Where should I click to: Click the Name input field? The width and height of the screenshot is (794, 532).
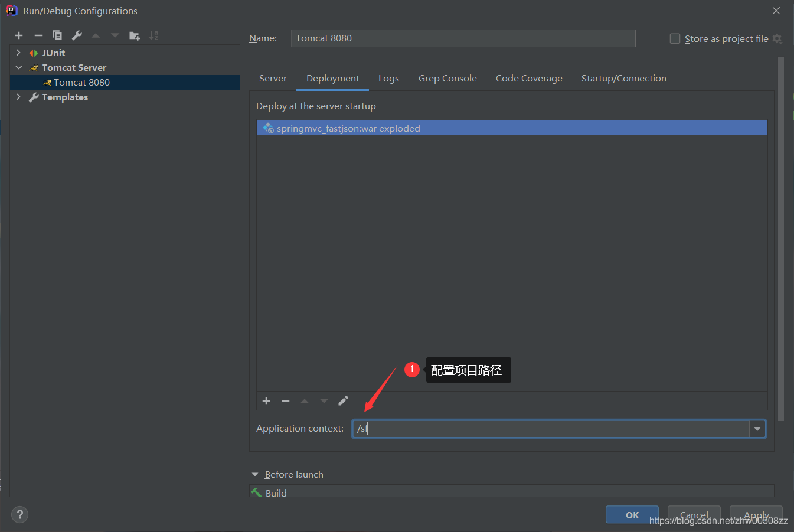pyautogui.click(x=463, y=38)
